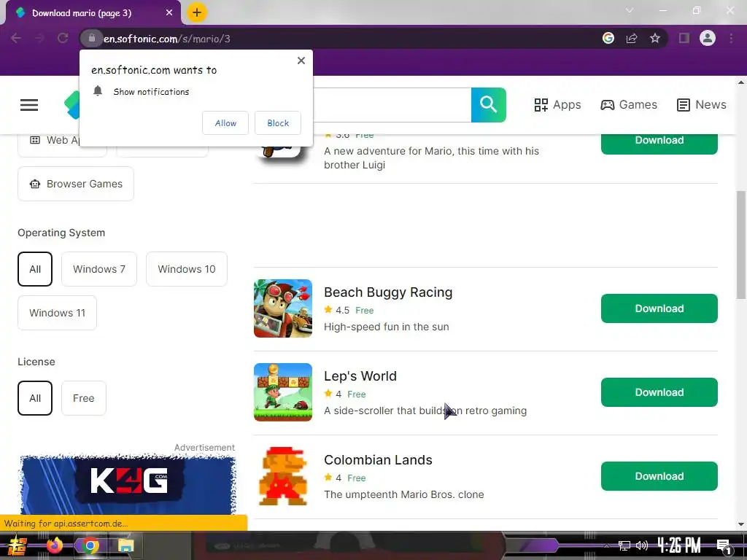Screen dimensions: 747x560
Task: Click the Windows Start button
Action: tap(18, 545)
